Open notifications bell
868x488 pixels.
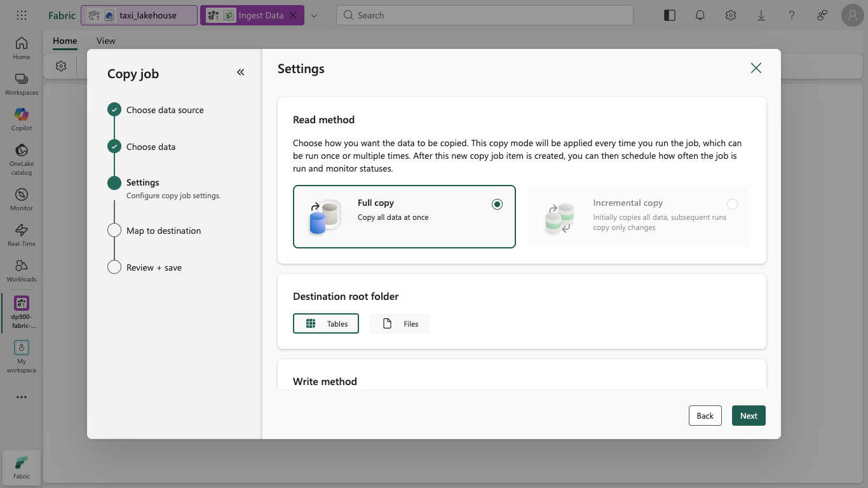pyautogui.click(x=700, y=15)
